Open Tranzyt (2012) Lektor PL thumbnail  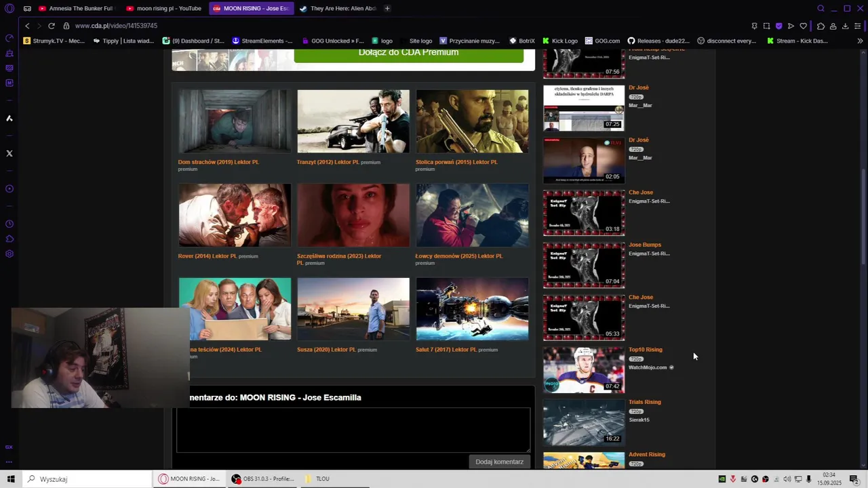(353, 121)
